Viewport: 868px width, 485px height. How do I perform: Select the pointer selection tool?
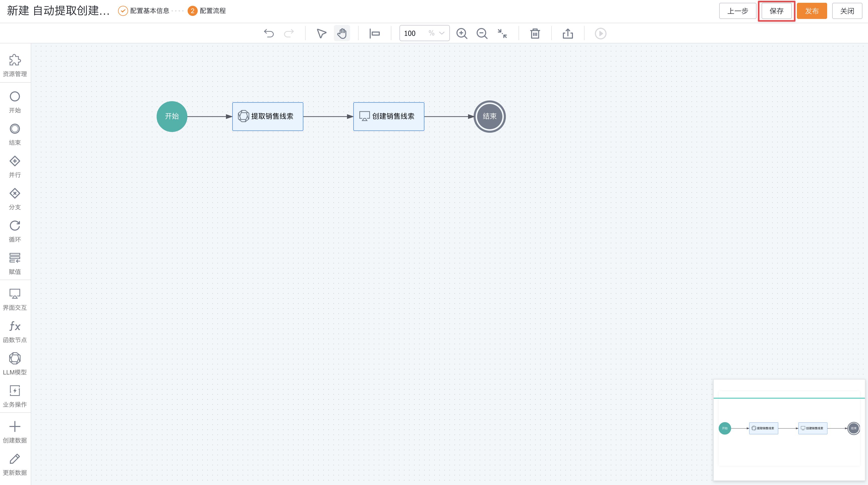(322, 33)
